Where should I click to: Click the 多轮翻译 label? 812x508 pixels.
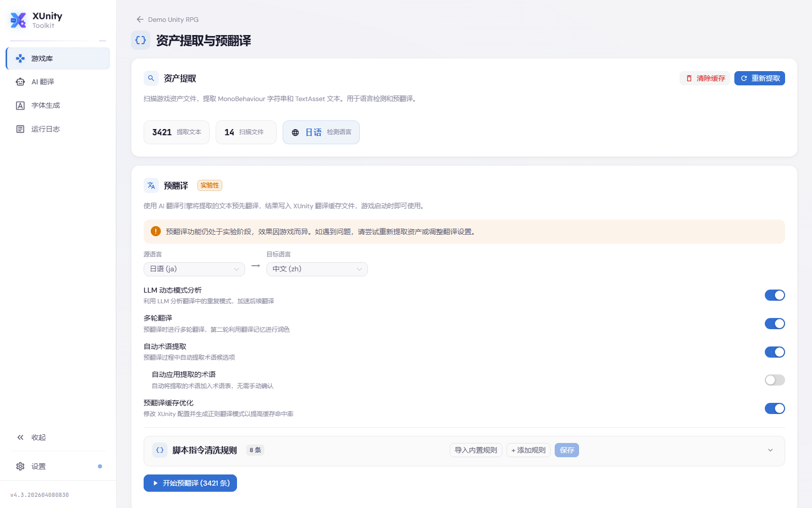[x=158, y=318]
